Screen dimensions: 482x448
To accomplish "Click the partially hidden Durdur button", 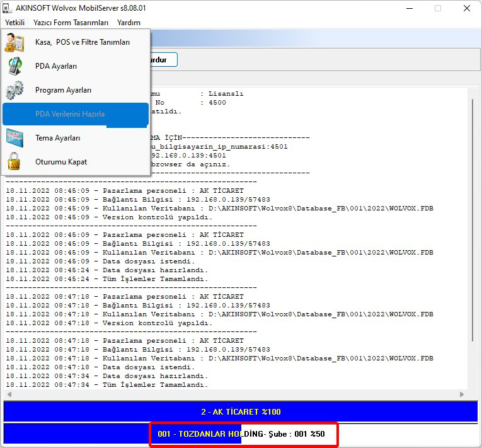I will 164,60.
